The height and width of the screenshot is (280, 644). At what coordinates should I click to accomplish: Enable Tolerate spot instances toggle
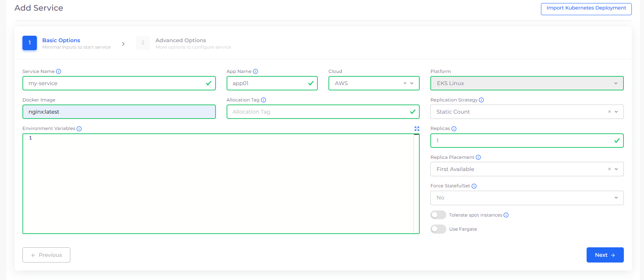point(438,215)
